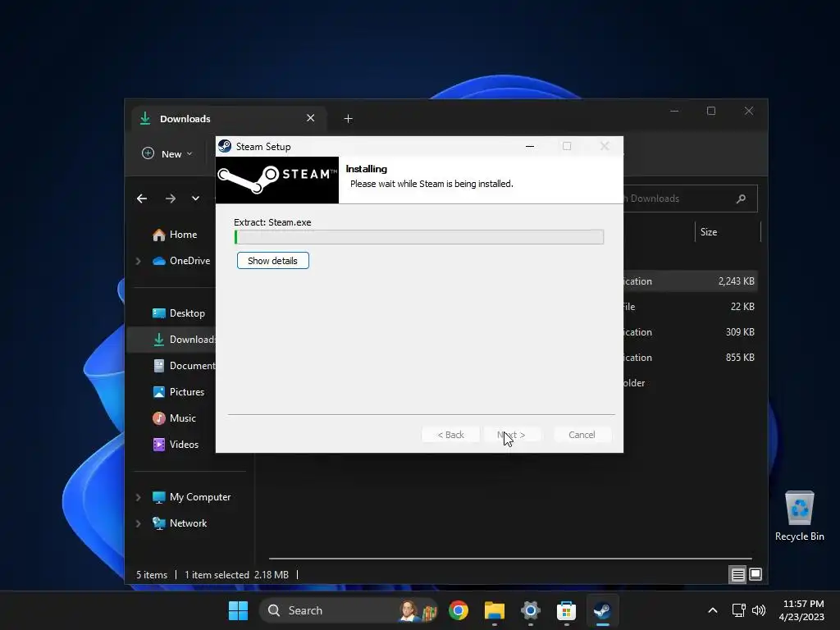Switch to large thumbnails view icon
The image size is (840, 630).
(x=756, y=575)
